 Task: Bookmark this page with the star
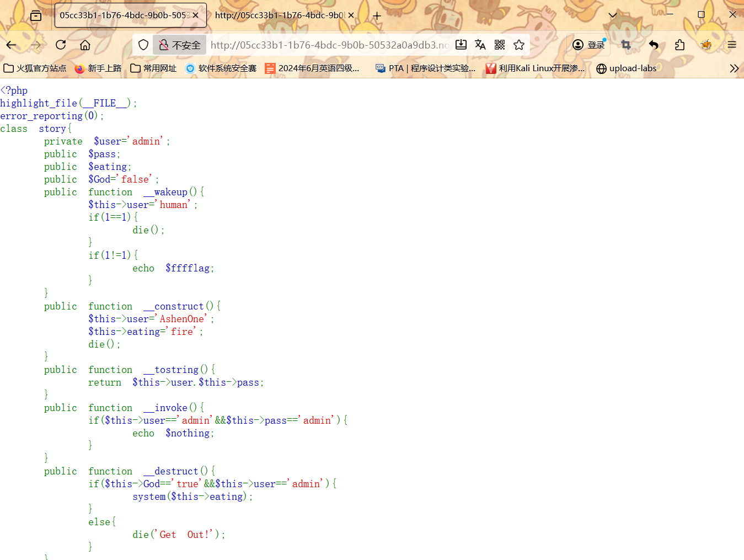(519, 45)
